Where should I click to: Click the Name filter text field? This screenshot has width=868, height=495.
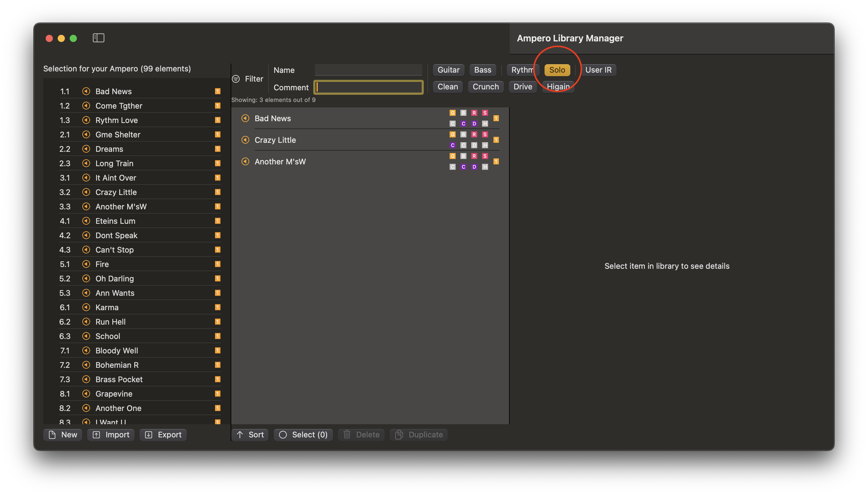pos(368,70)
